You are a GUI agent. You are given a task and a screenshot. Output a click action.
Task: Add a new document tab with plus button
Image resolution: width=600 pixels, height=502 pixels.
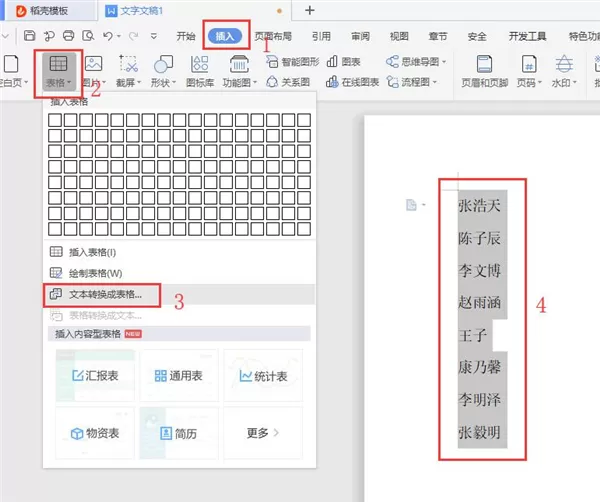click(310, 10)
